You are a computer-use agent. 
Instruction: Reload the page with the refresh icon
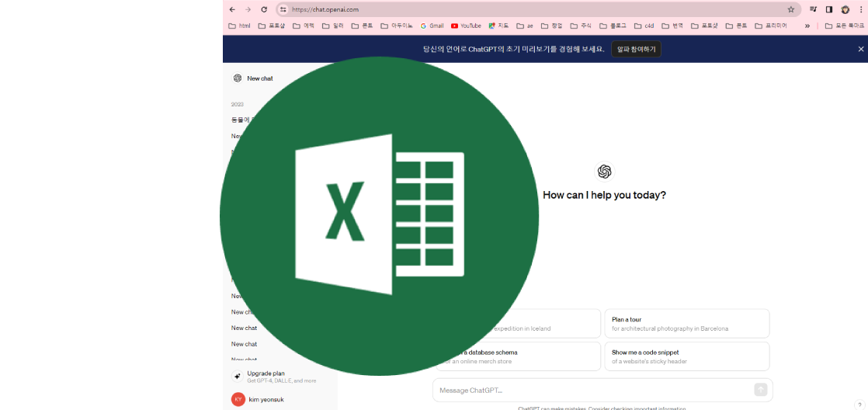coord(264,9)
